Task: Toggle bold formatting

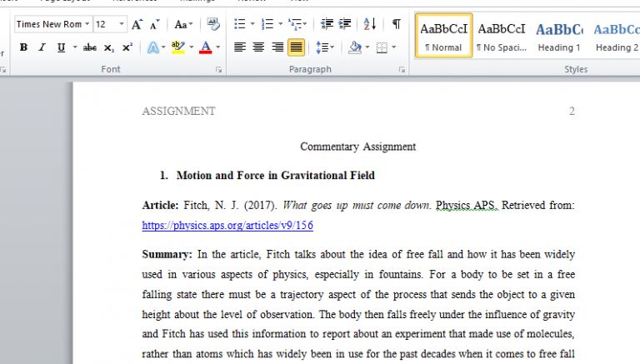Action: click(23, 47)
